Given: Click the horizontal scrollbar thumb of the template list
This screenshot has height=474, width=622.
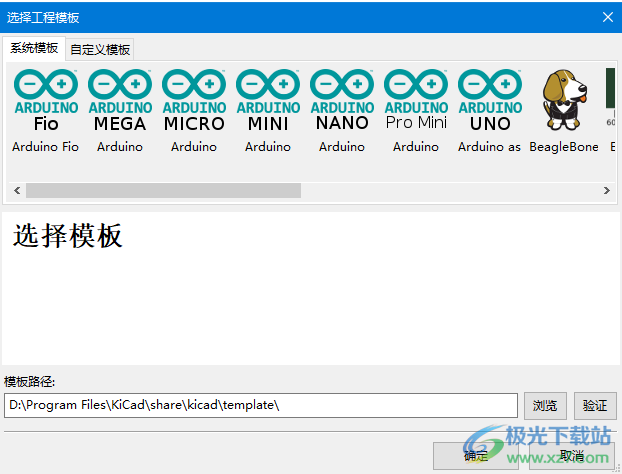Looking at the screenshot, I should pyautogui.click(x=163, y=190).
